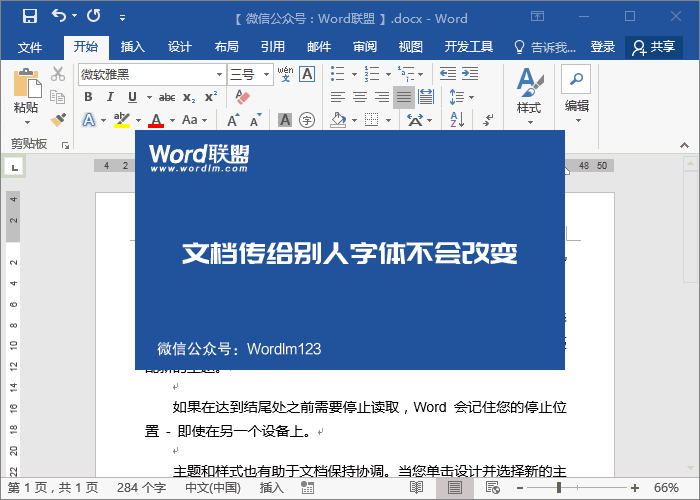Open the 编辑 editing menu
The image size is (700, 500).
pyautogui.click(x=576, y=94)
